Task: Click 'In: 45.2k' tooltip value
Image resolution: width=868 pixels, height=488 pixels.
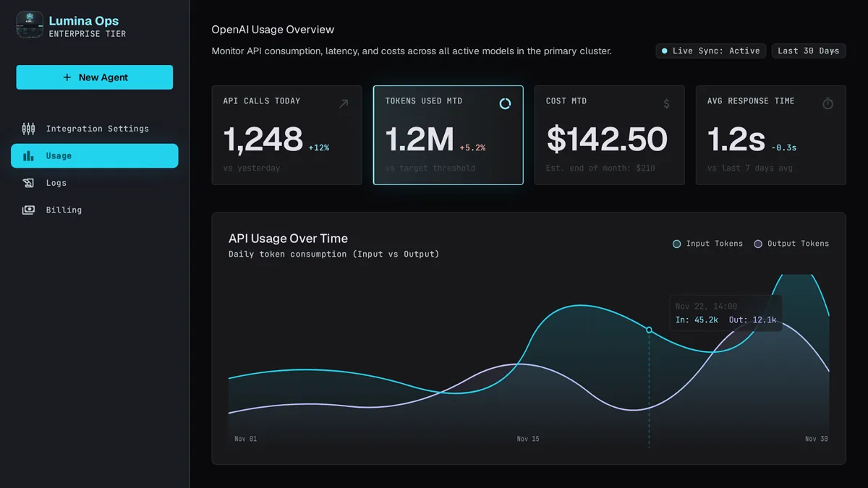Action: coord(697,320)
